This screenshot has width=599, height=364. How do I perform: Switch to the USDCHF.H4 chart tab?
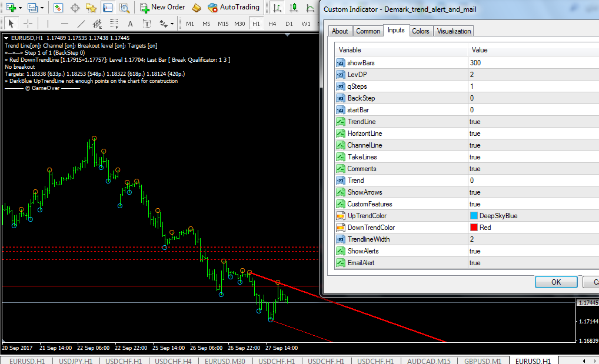(x=173, y=360)
